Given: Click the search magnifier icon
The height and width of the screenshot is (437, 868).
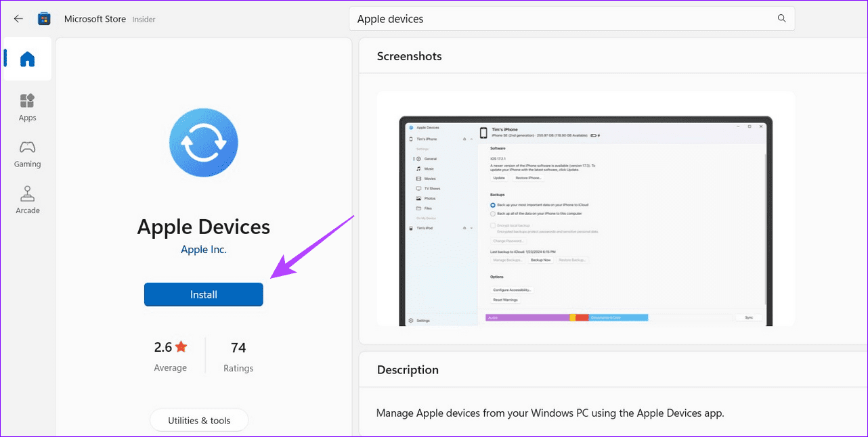Looking at the screenshot, I should tap(781, 18).
